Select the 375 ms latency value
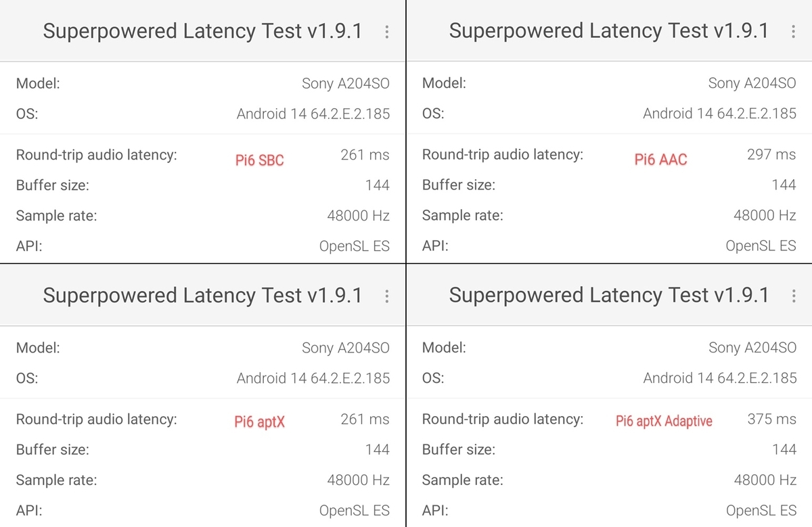Screen dimensions: 812x527 click(x=771, y=419)
